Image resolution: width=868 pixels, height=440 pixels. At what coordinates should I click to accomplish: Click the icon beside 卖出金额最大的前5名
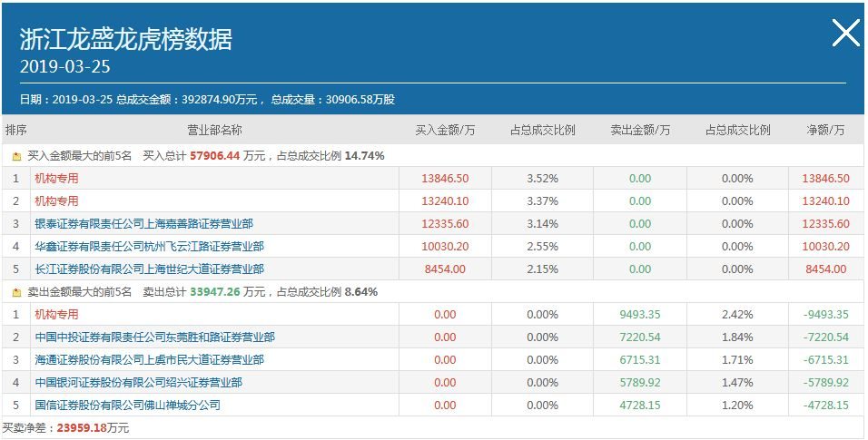pyautogui.click(x=16, y=292)
